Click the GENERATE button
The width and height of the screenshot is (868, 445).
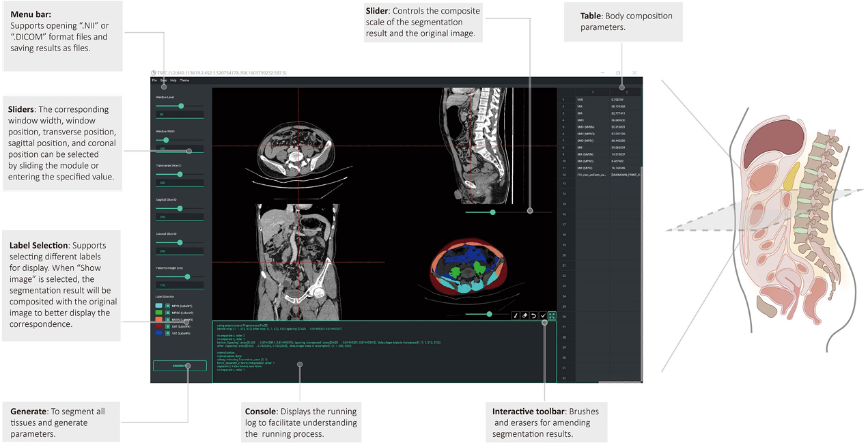coord(180,366)
